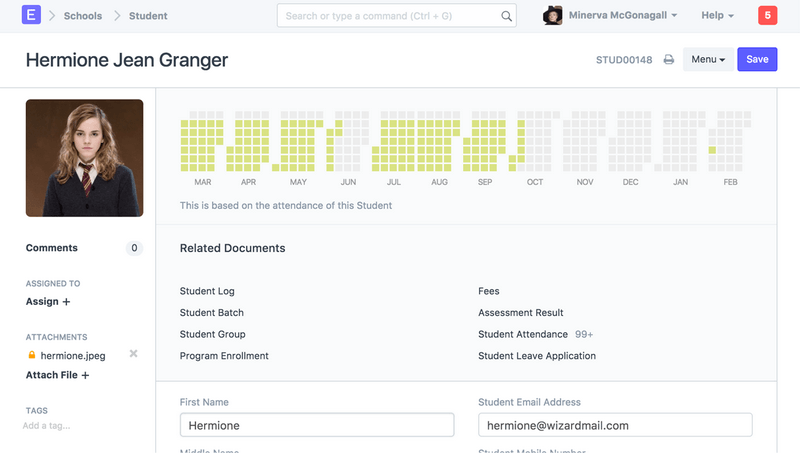
Task: Click Hermione's profile photo thumbnail
Action: pyautogui.click(x=84, y=158)
